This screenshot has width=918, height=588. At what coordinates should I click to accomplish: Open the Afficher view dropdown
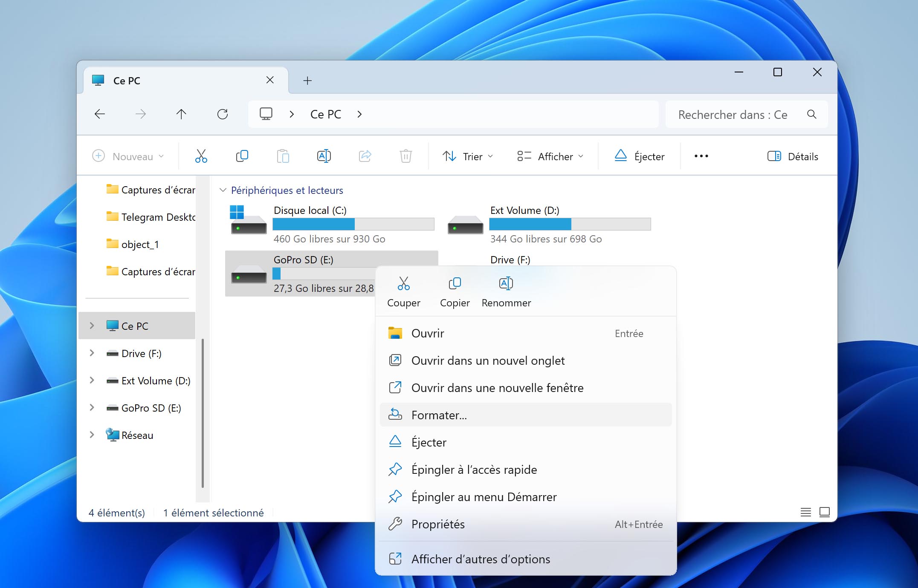550,156
